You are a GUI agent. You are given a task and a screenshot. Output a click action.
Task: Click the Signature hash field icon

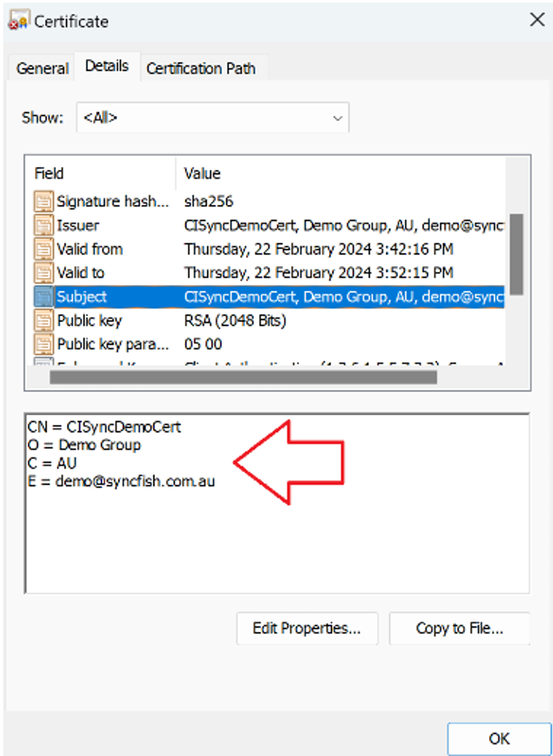tap(43, 202)
